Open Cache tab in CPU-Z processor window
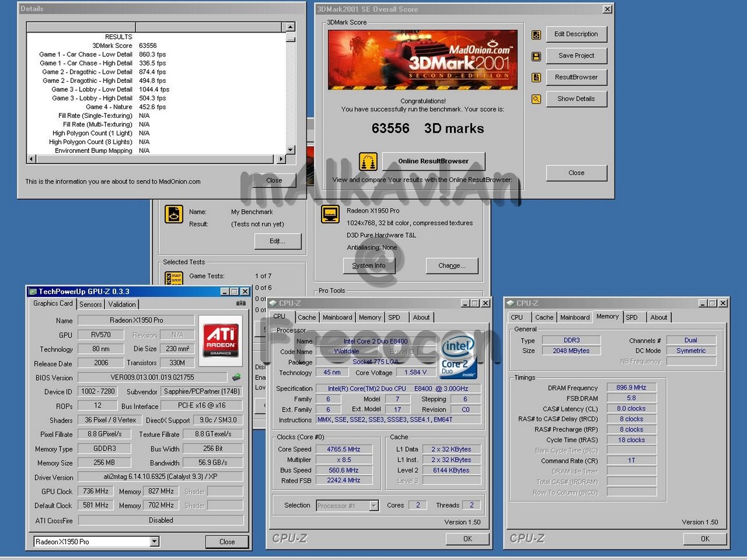The width and height of the screenshot is (747, 560). point(307,317)
